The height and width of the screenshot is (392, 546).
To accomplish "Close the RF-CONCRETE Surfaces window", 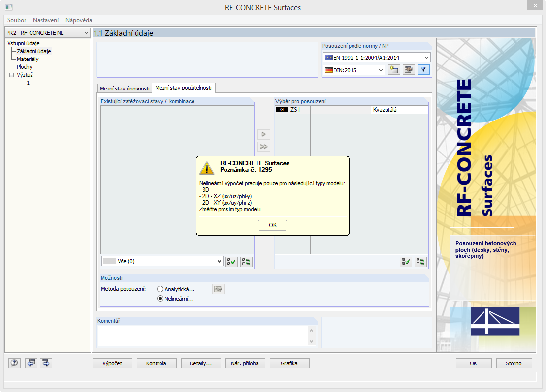I will coord(535,5).
